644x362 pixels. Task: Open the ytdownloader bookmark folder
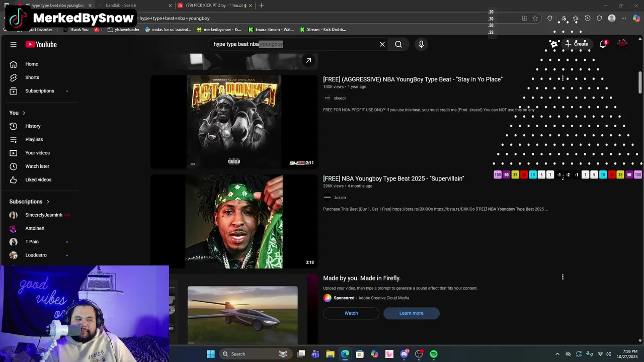[x=124, y=30]
